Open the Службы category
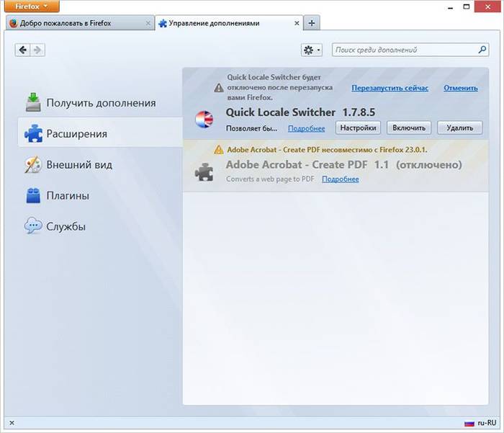Screen dimensions: 504x433 [66, 226]
